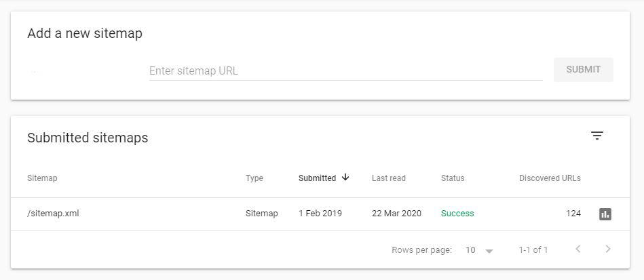This screenshot has width=644, height=280.
Task: Click the 1-1 of 1 pagination text
Action: pyautogui.click(x=533, y=250)
